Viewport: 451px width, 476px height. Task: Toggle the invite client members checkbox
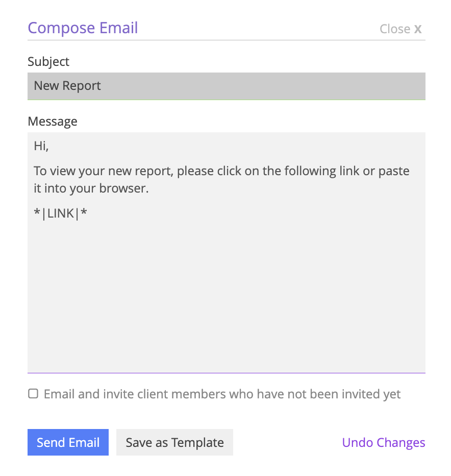coord(33,393)
